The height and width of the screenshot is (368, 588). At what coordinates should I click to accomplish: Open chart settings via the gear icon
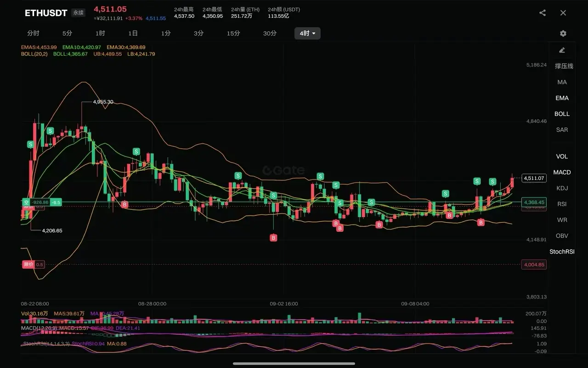(x=563, y=34)
